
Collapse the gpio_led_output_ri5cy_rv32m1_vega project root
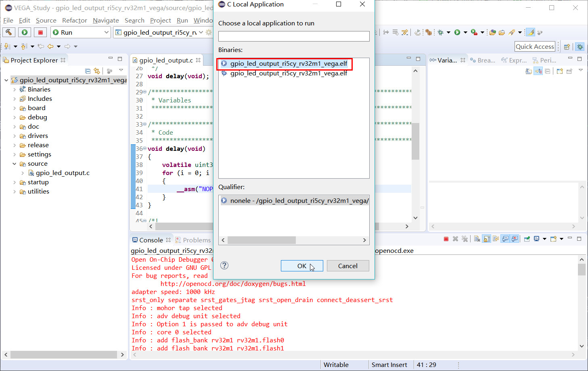(6, 80)
